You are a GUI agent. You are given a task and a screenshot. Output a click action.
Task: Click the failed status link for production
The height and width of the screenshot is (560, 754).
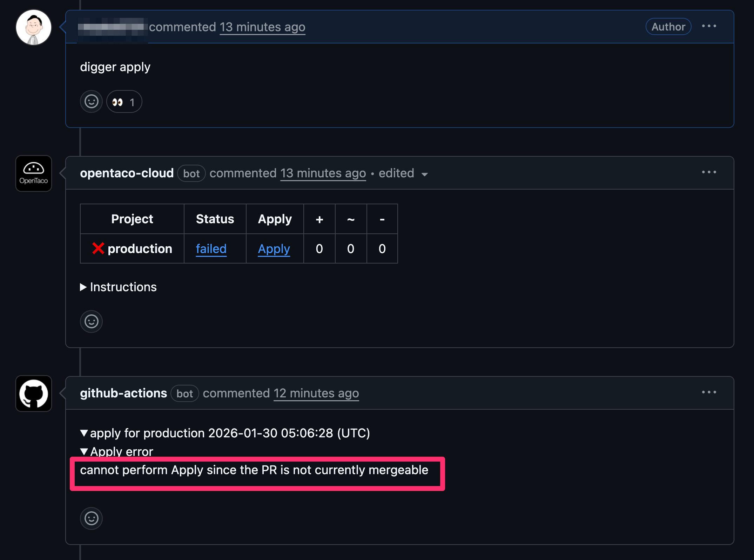[211, 249]
